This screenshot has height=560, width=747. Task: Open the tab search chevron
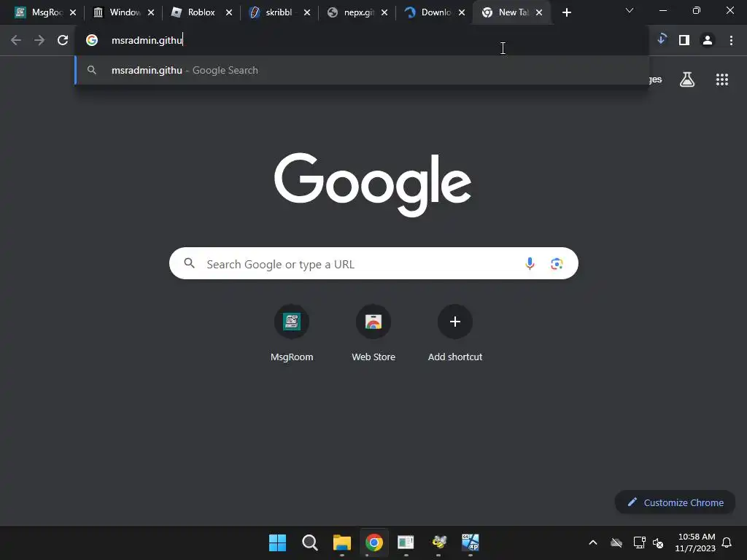pyautogui.click(x=630, y=10)
